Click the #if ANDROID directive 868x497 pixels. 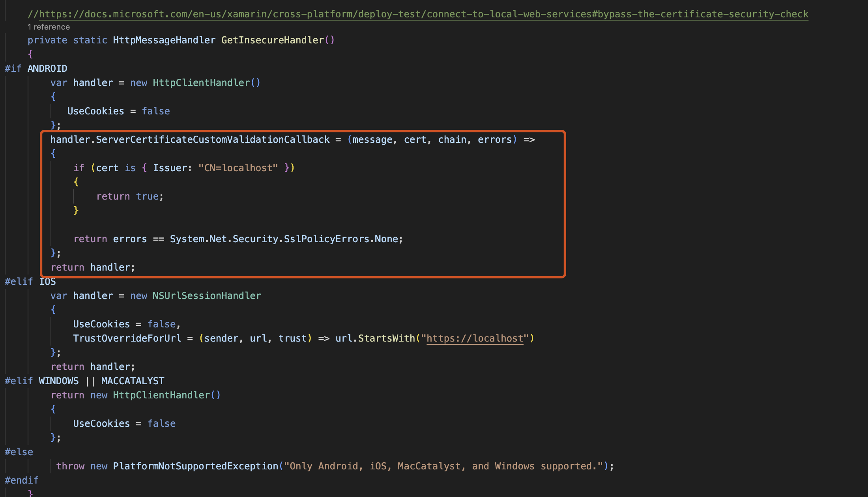tap(36, 69)
